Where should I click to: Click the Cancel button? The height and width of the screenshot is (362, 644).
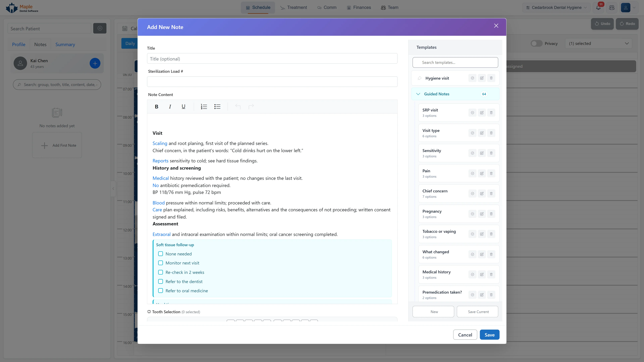tap(465, 335)
